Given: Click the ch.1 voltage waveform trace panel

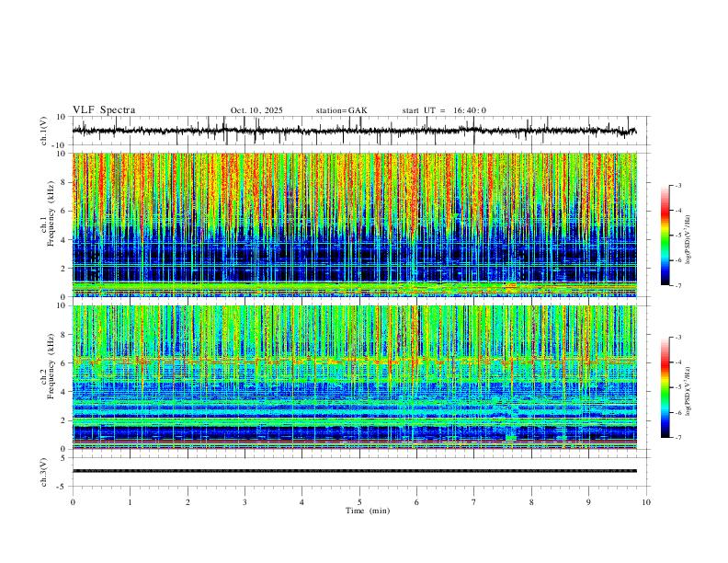Looking at the screenshot, I should point(360,131).
